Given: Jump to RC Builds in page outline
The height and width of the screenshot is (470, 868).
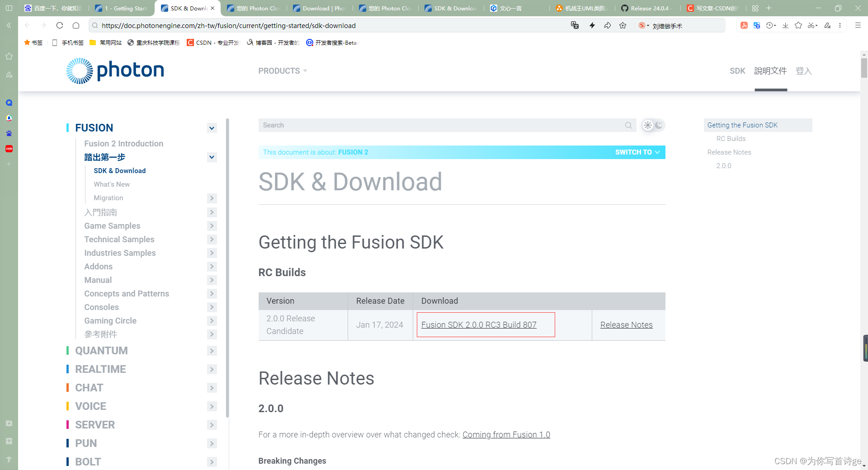Looking at the screenshot, I should pyautogui.click(x=731, y=139).
